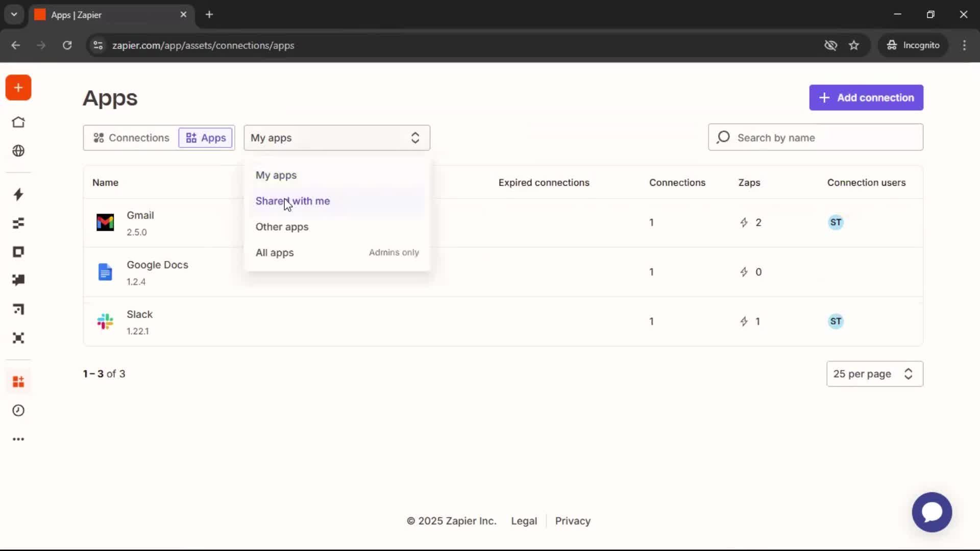Click the Name column header

105,183
